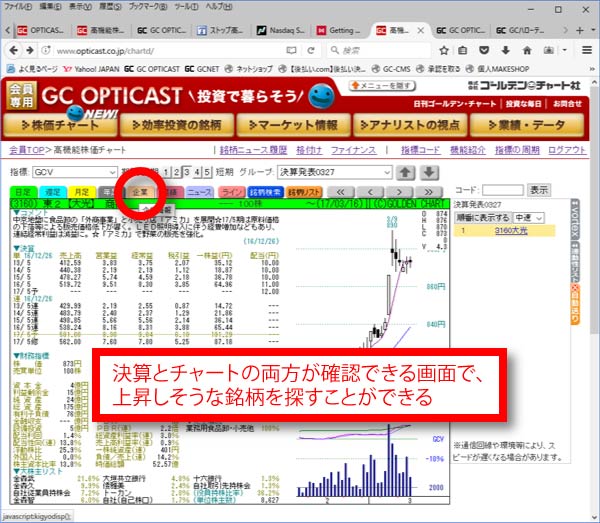Open dropdown arrow next to camera icon
This screenshot has height=523, width=600.
coord(564,50)
